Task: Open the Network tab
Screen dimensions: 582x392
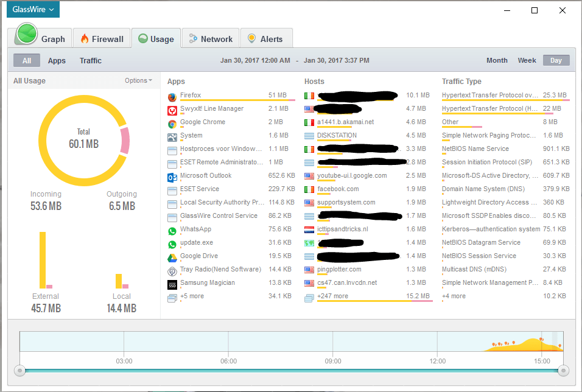Action: 211,38
